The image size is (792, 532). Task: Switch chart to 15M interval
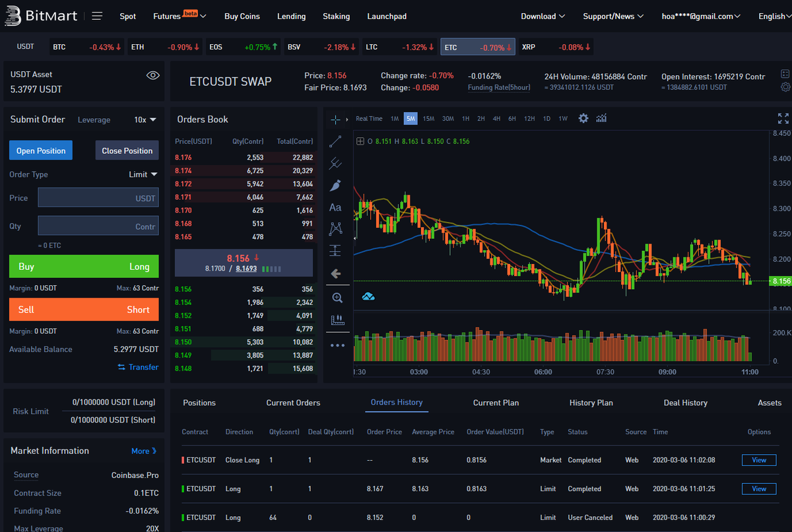(428, 119)
